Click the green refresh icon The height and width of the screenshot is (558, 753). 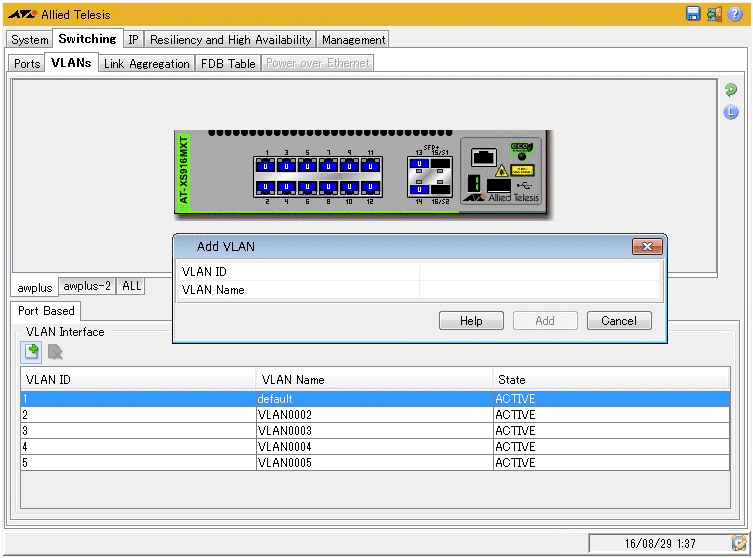coord(731,90)
